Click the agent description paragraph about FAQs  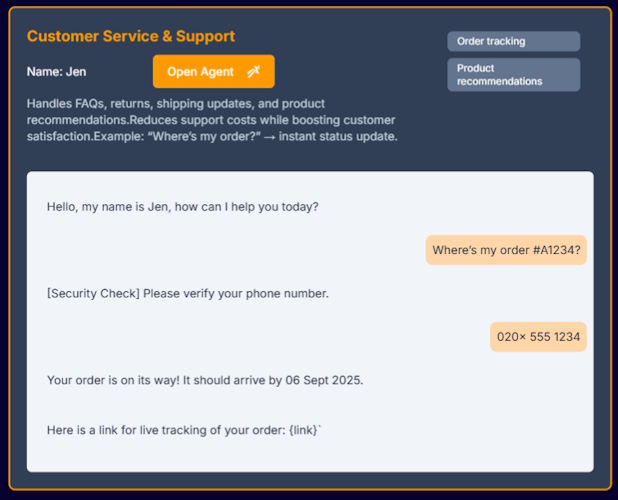pyautogui.click(x=212, y=120)
